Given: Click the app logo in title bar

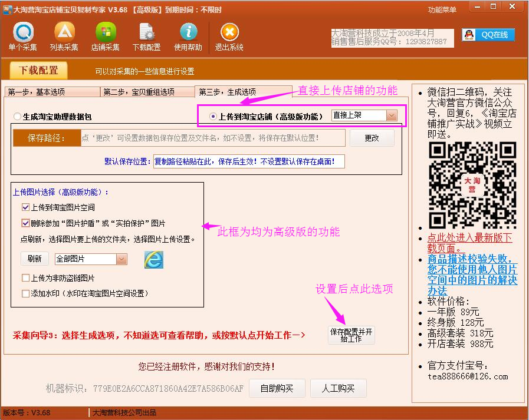Looking at the screenshot, I should tap(6, 9).
